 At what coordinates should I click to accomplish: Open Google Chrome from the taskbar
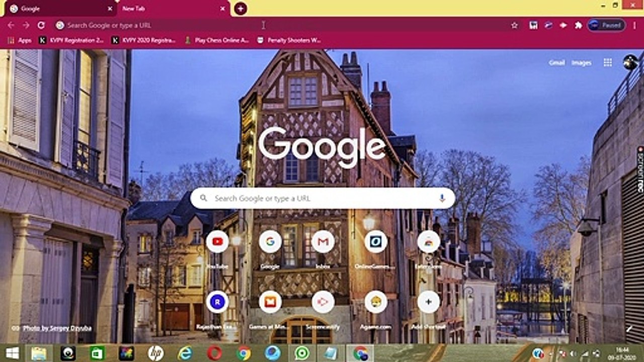(x=244, y=353)
